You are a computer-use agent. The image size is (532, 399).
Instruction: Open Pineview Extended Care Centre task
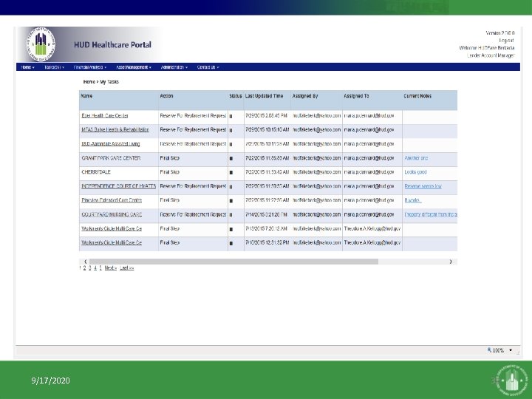[x=112, y=200]
